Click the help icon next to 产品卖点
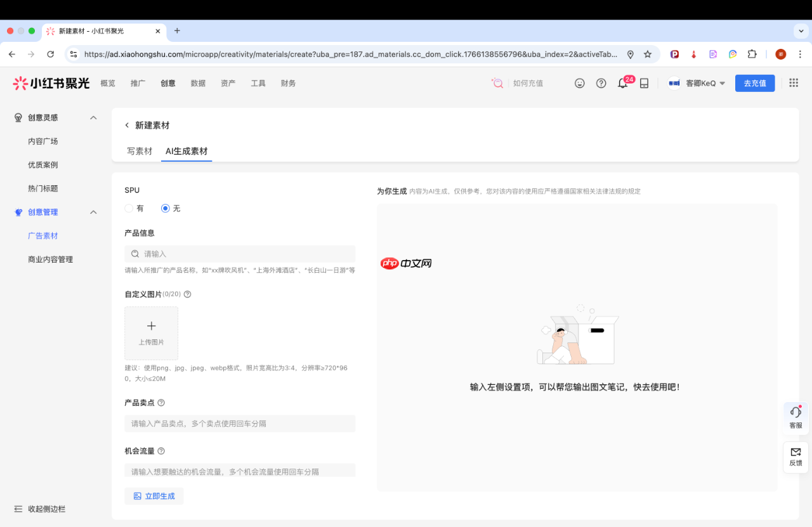The height and width of the screenshot is (527, 812). [x=161, y=403]
